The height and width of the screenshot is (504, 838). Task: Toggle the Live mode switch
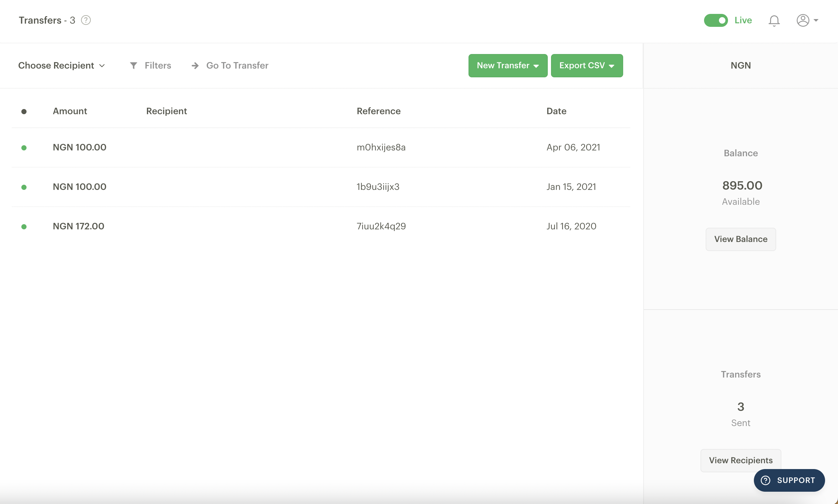coord(715,20)
